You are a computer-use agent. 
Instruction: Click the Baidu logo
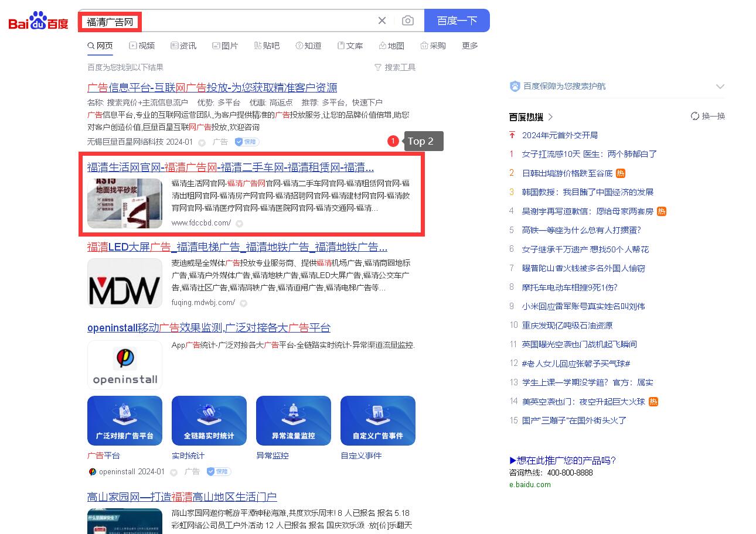pos(39,21)
